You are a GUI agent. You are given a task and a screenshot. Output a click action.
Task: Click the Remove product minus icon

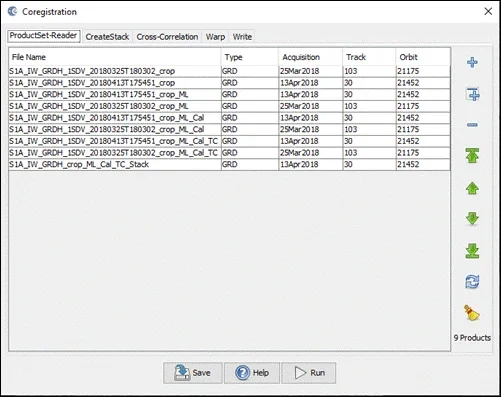point(472,125)
